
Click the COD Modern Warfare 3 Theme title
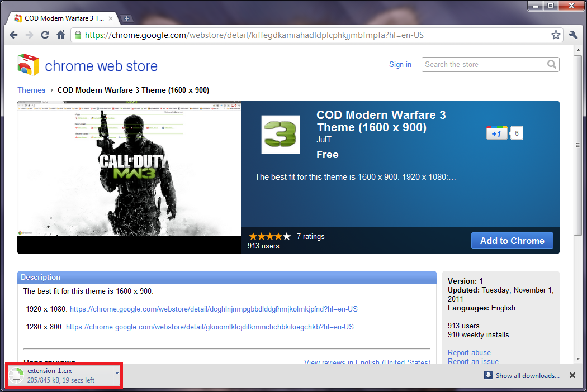[381, 121]
